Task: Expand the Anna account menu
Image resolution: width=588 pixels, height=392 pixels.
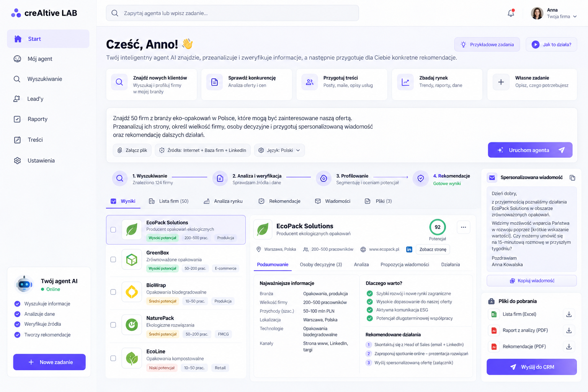Action: click(554, 13)
